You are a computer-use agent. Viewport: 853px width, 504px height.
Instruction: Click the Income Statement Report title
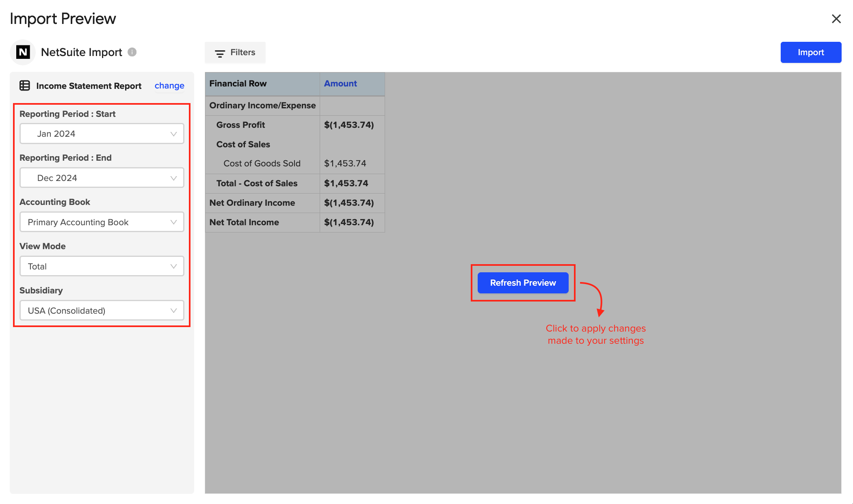89,86
